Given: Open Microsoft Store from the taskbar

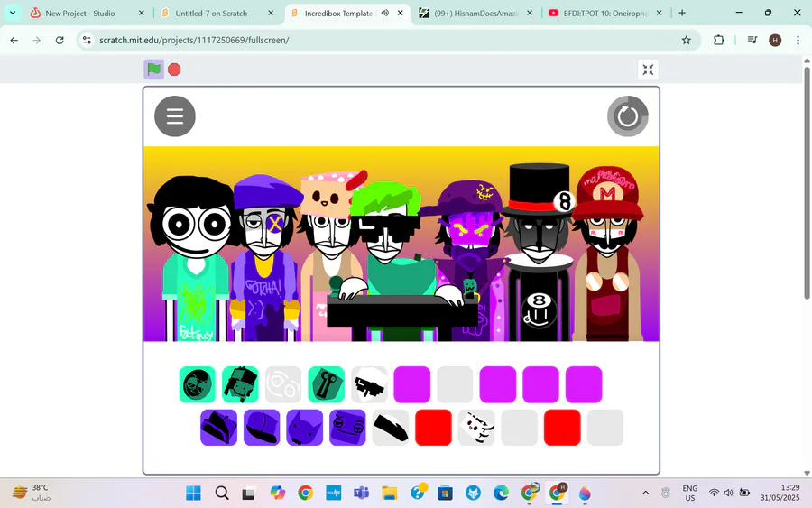Looking at the screenshot, I should coord(445,493).
